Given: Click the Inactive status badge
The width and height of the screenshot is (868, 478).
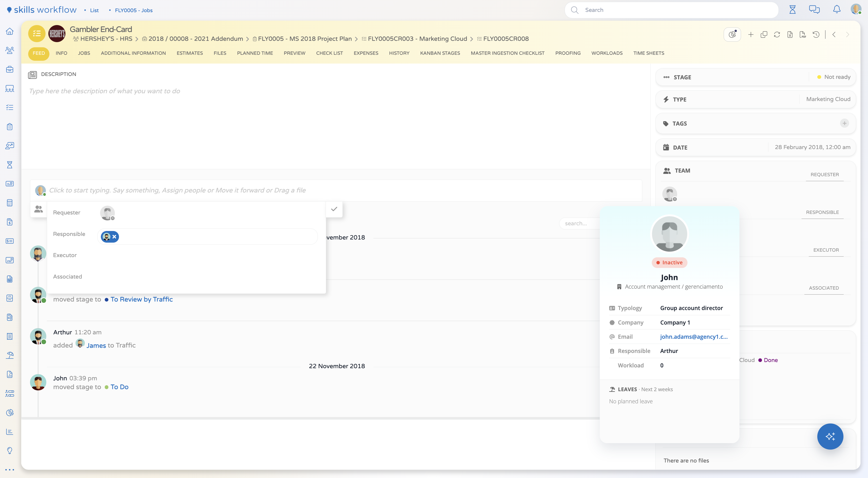Looking at the screenshot, I should coord(669,263).
